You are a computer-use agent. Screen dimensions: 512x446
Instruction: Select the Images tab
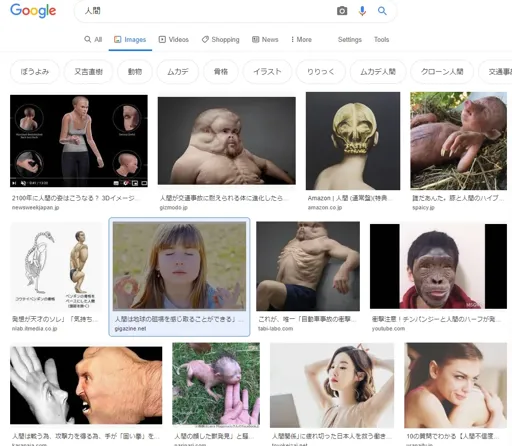tap(130, 39)
